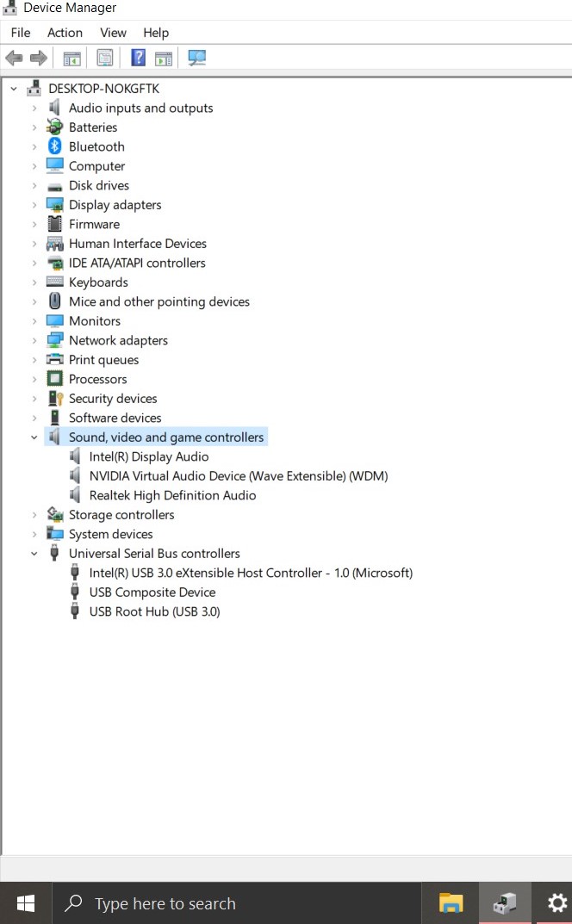Viewport: 572px width, 924px height.
Task: Click the Forward arrow toolbar icon
Action: [38, 58]
